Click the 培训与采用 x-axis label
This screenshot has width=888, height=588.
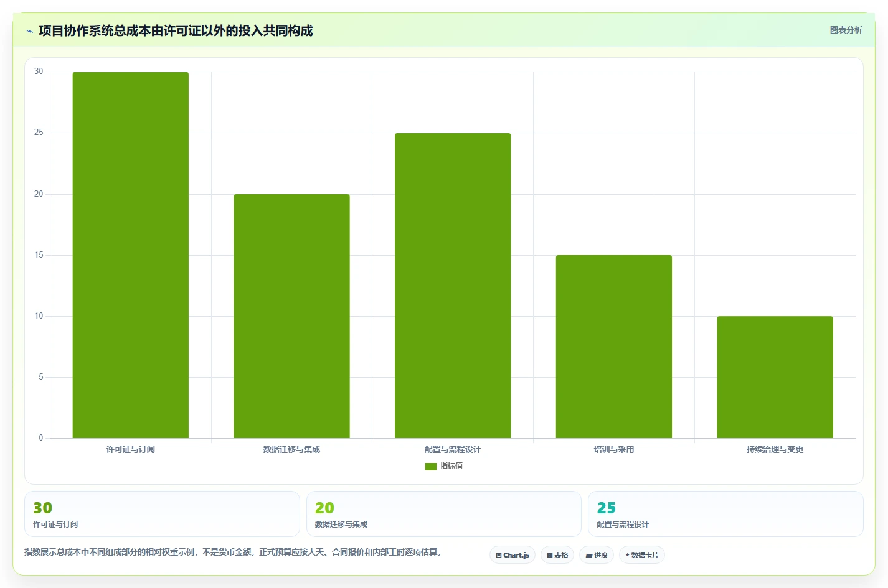click(x=614, y=449)
